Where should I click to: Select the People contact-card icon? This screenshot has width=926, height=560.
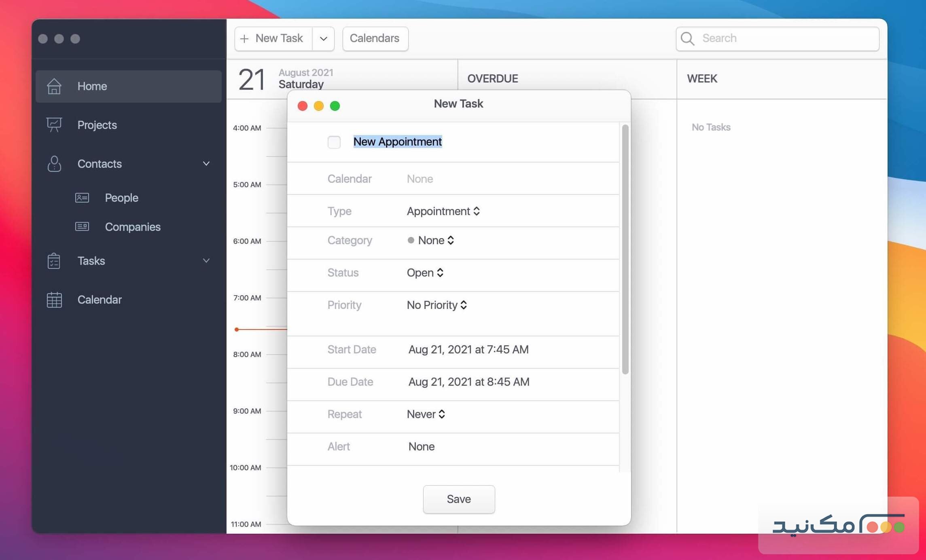click(81, 198)
